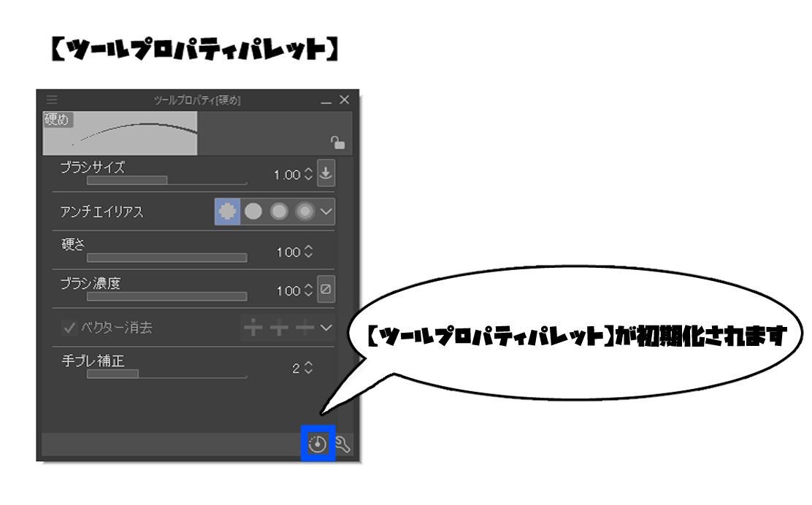
Task: Click the ツールプロパティ[硬め] title text
Action: 197,100
